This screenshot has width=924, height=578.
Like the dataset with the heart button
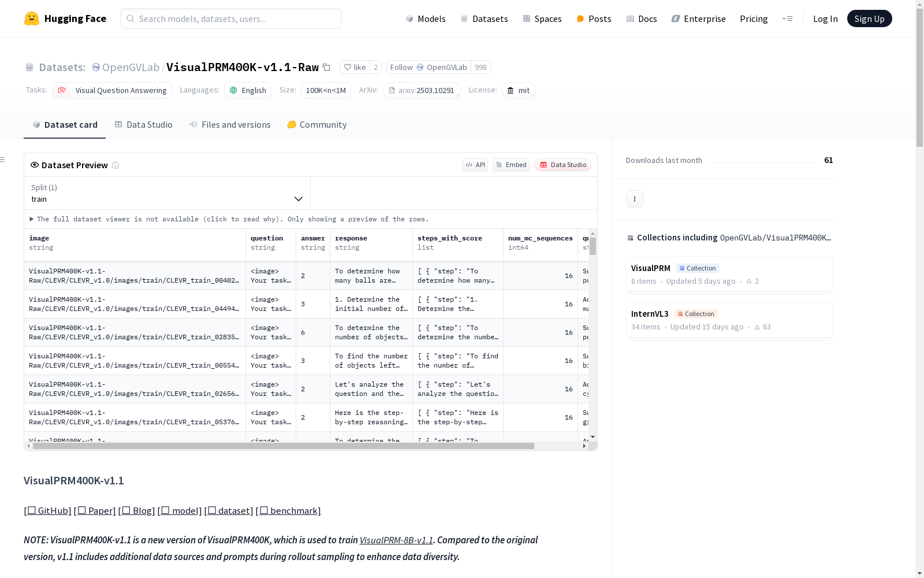355,67
